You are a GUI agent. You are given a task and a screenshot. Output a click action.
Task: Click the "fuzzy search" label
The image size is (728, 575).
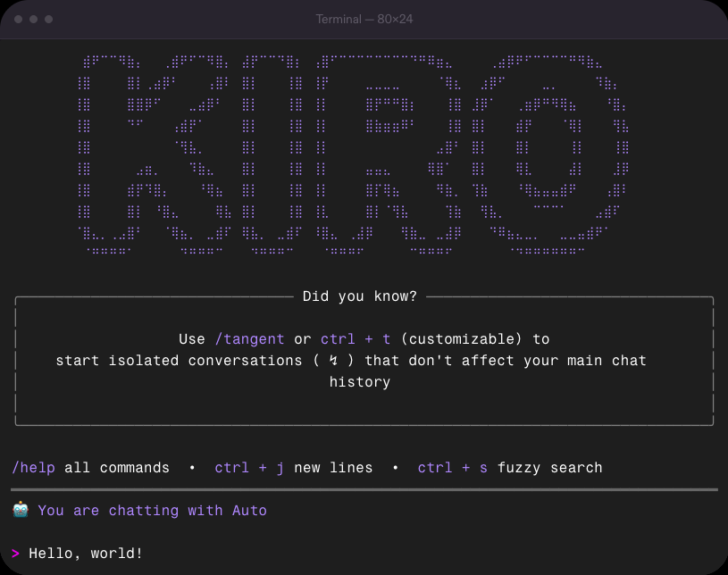tap(550, 468)
